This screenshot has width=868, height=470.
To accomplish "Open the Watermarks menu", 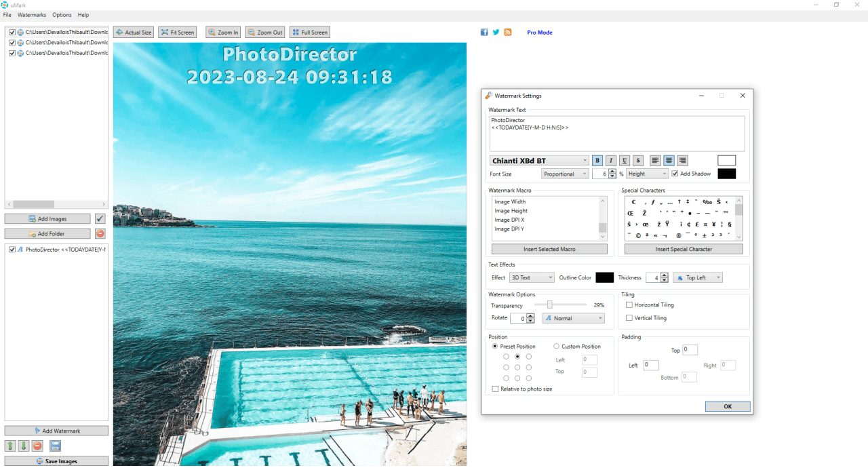I will click(32, 15).
